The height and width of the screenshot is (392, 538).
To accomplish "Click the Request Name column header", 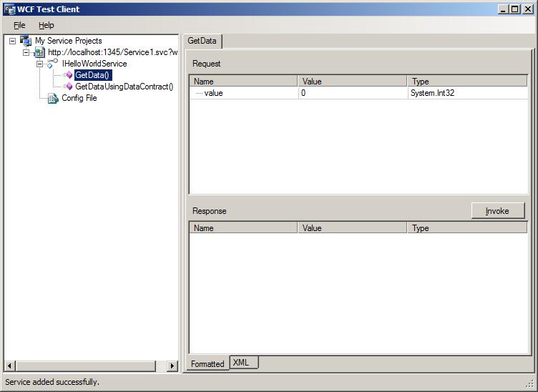I will click(x=243, y=82).
